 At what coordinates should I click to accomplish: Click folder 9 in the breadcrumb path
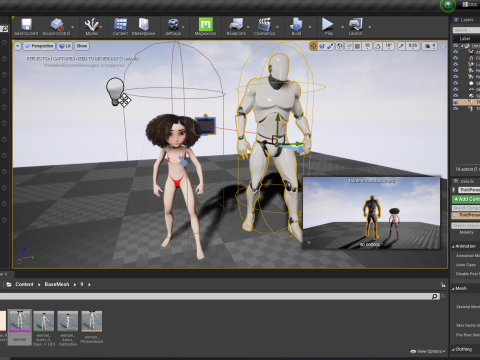click(82, 284)
